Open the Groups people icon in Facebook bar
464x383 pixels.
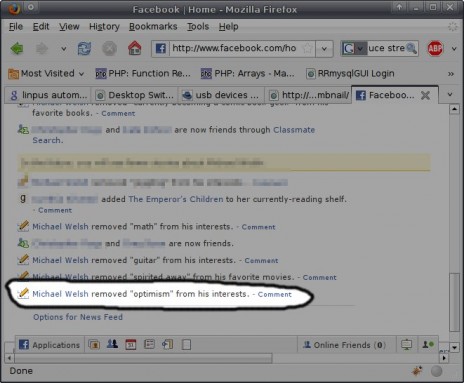[x=112, y=344]
